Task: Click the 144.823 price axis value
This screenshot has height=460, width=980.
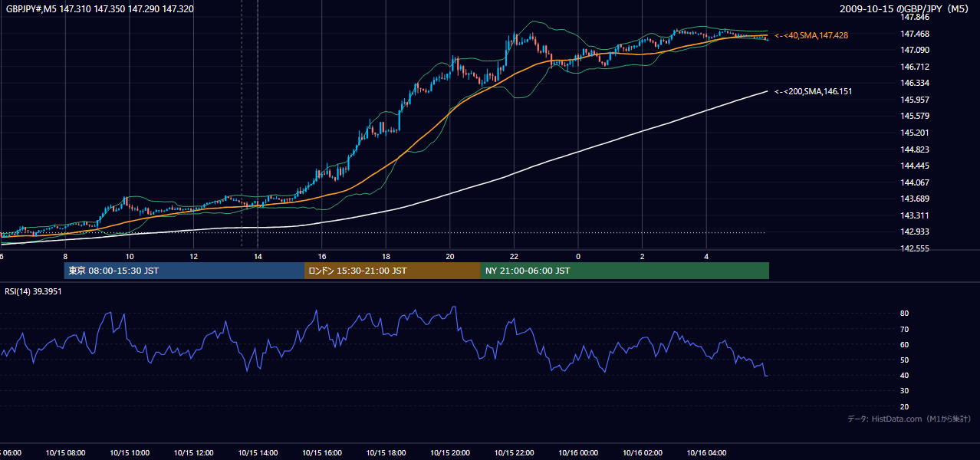Action: (914, 149)
